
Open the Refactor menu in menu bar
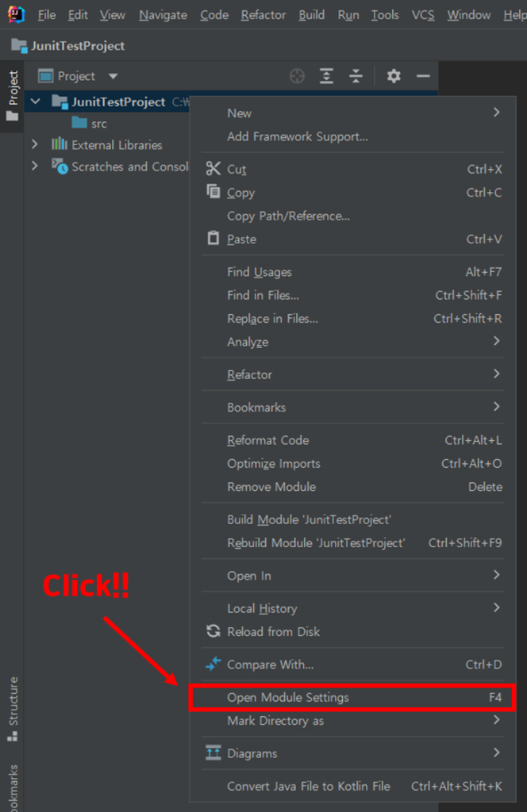coord(264,15)
